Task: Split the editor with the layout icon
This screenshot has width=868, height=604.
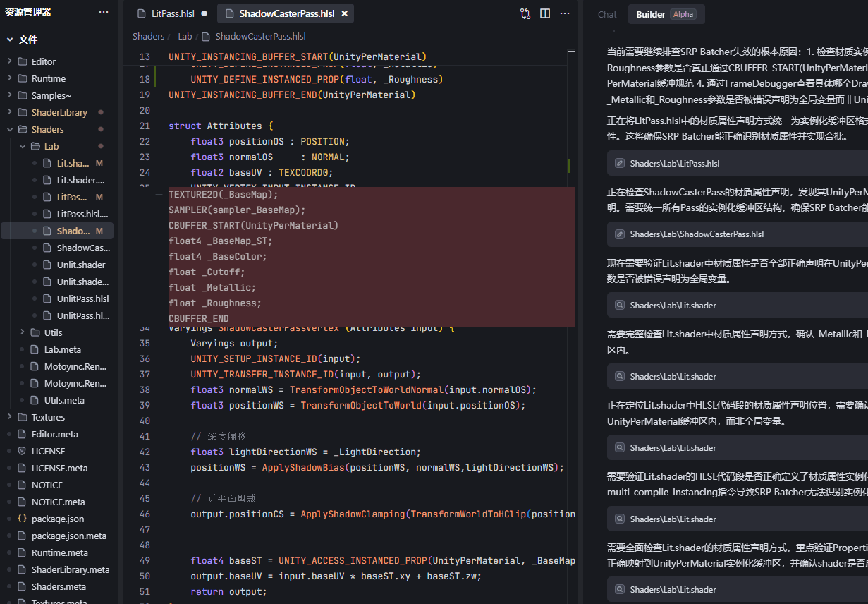Action: pyautogui.click(x=545, y=13)
